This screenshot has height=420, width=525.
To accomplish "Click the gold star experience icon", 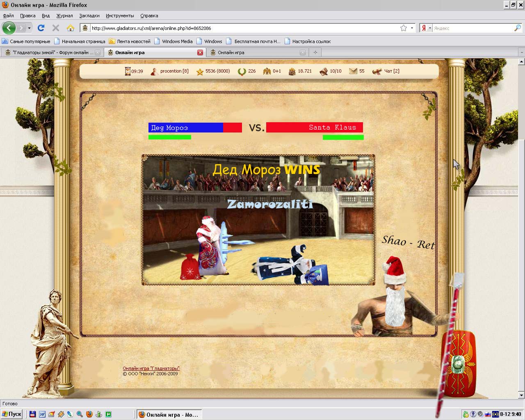I will click(200, 71).
